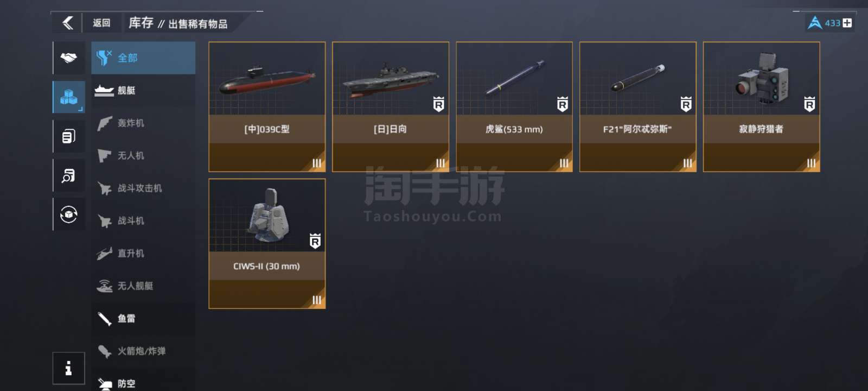Open the document search sidebar icon
This screenshot has width=868, height=391.
click(x=69, y=175)
